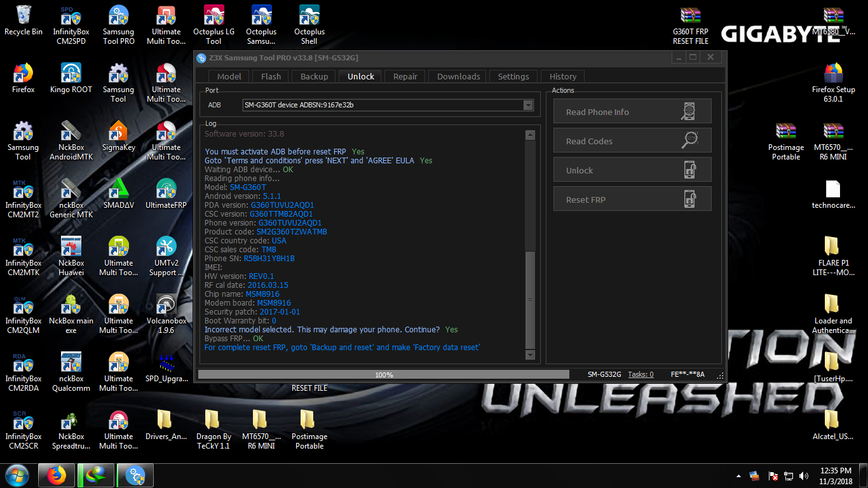Open FLARE P1 LITE folder

833,256
